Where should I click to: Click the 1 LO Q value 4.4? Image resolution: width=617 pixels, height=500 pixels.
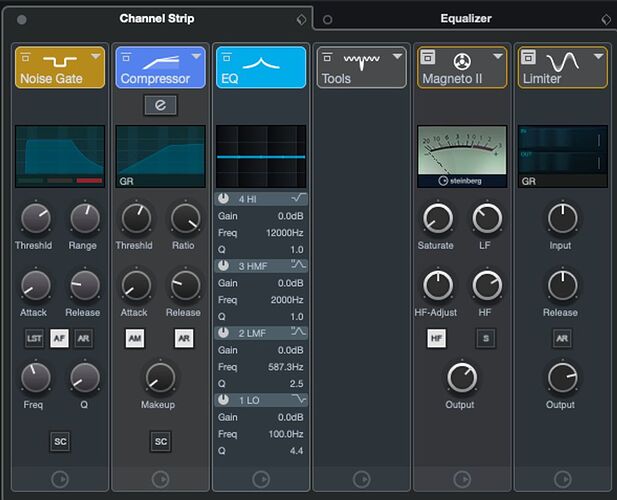(x=296, y=451)
